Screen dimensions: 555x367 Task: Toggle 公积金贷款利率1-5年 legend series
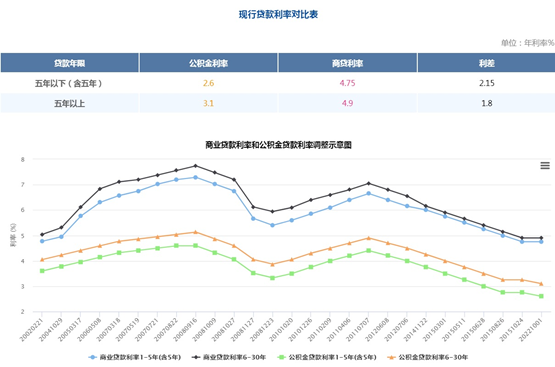click(327, 357)
